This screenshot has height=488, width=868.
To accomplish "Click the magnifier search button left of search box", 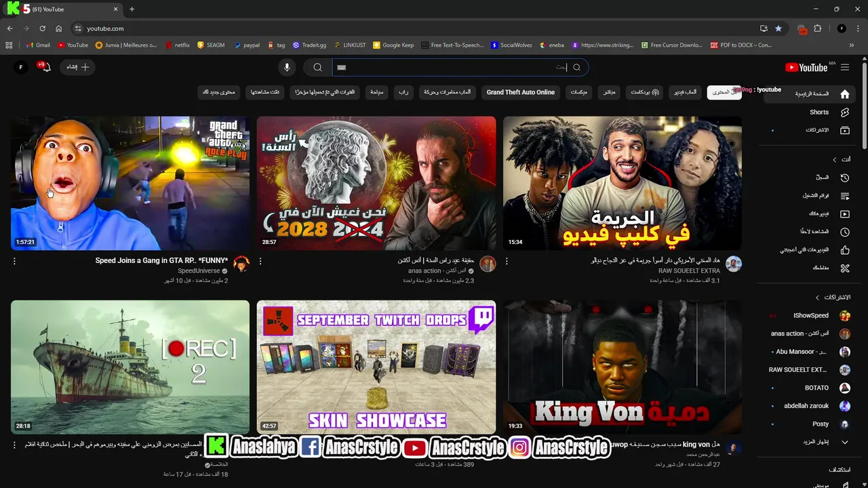I will 317,67.
